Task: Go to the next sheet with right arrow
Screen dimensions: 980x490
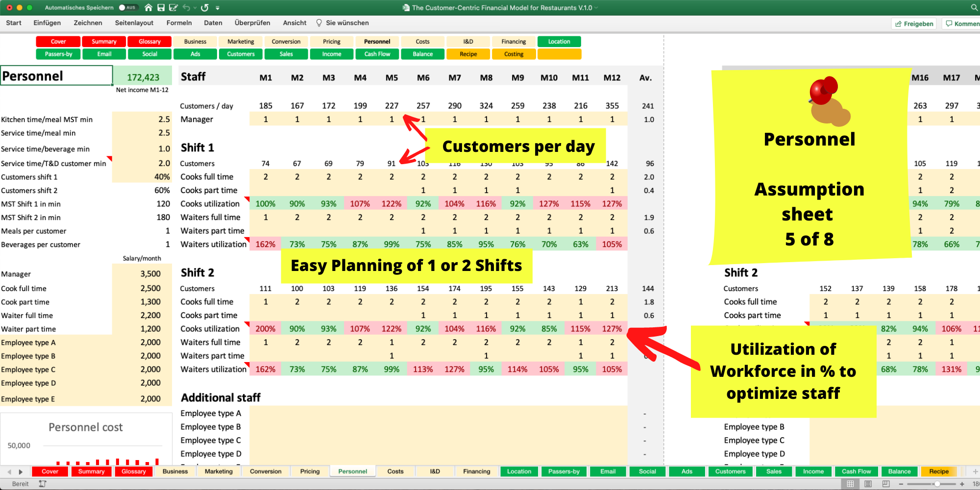Action: pos(21,472)
